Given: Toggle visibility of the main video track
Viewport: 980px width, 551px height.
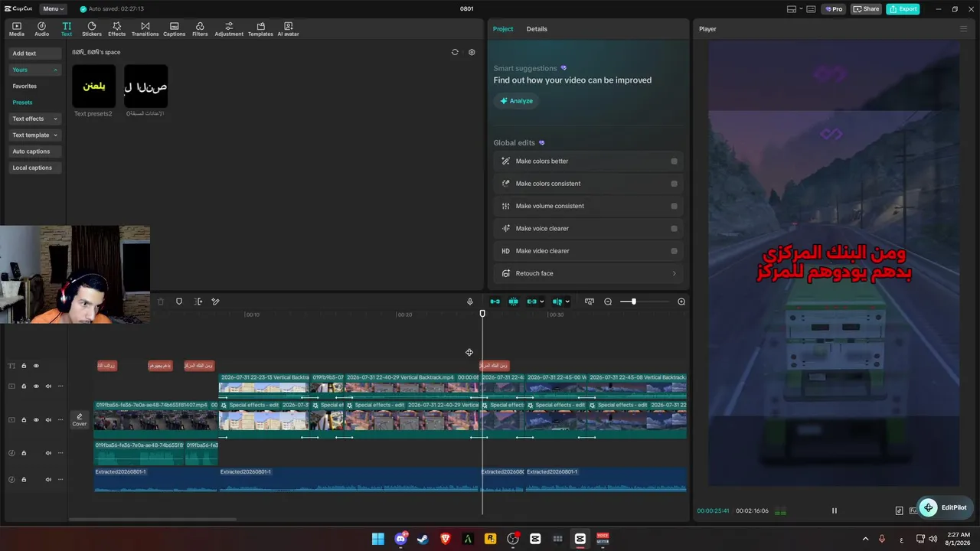Looking at the screenshot, I should point(36,419).
